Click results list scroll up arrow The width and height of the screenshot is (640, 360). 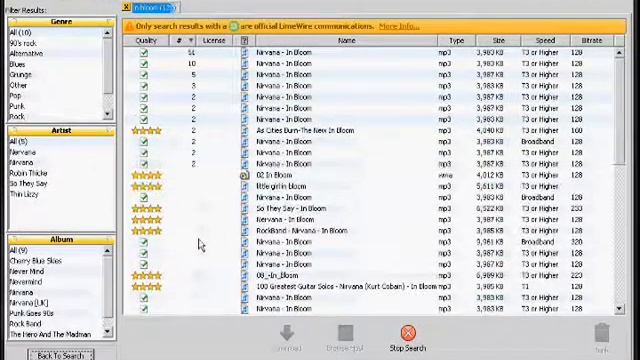pyautogui.click(x=619, y=53)
